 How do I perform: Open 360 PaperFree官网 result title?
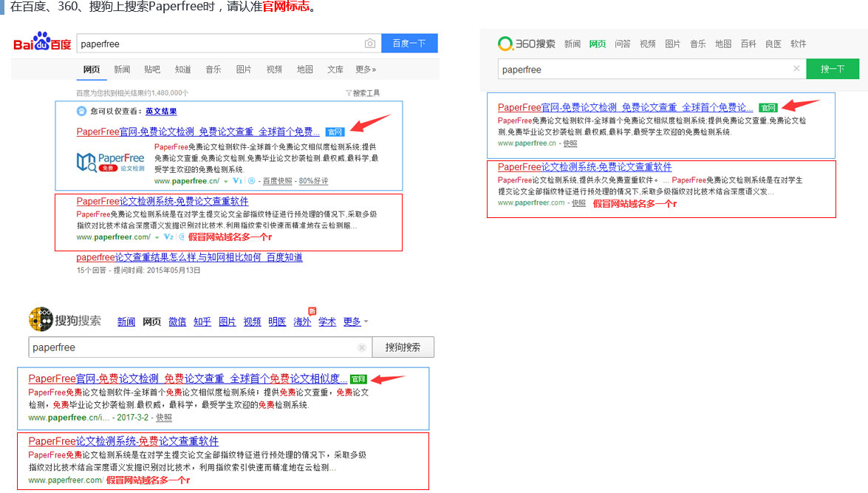point(625,107)
